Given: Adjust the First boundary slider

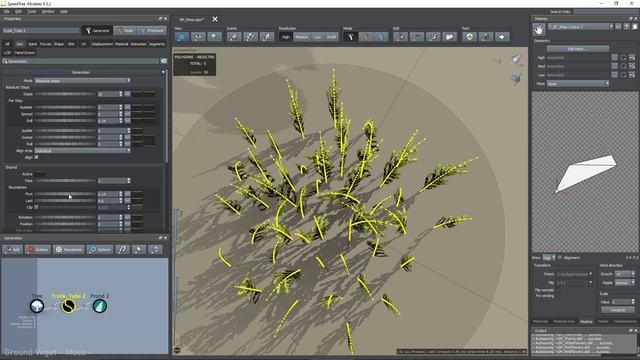Looking at the screenshot, I should pos(65,194).
